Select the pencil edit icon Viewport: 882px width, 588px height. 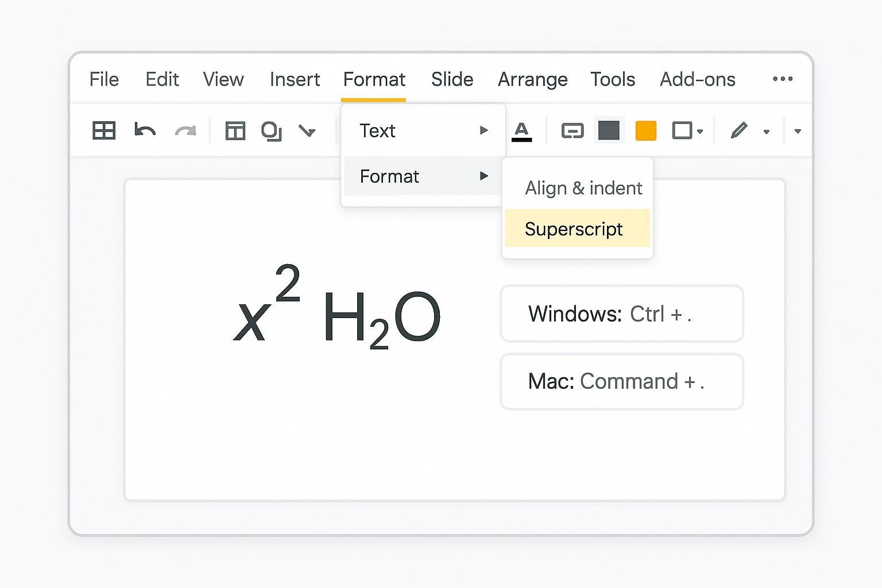[739, 131]
